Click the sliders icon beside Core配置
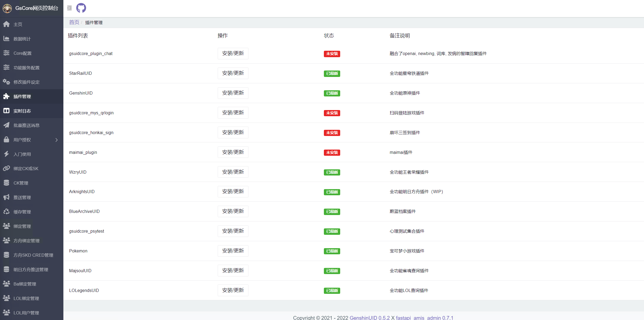 click(6, 53)
